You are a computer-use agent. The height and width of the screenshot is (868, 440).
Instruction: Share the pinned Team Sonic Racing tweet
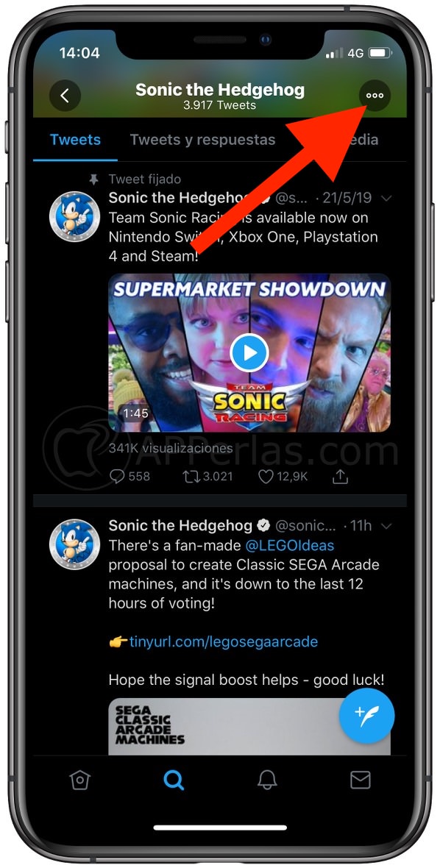click(341, 476)
